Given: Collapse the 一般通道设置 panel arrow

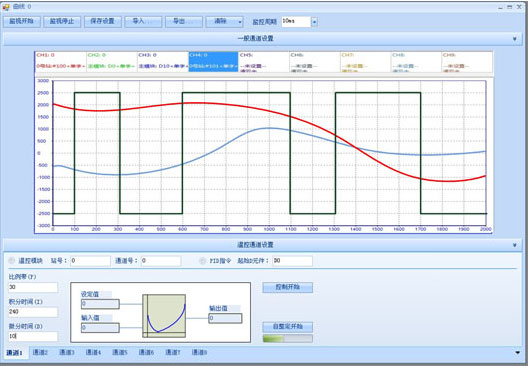Looking at the screenshot, I should pos(514,39).
